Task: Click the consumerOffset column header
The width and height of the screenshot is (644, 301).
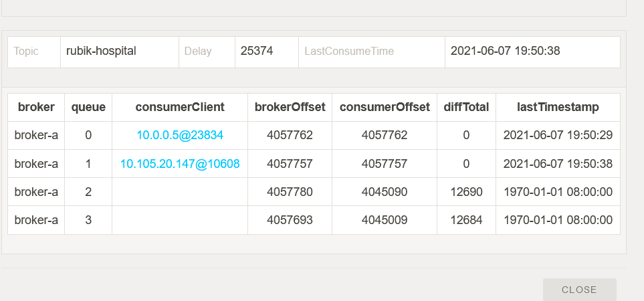Action: click(385, 107)
